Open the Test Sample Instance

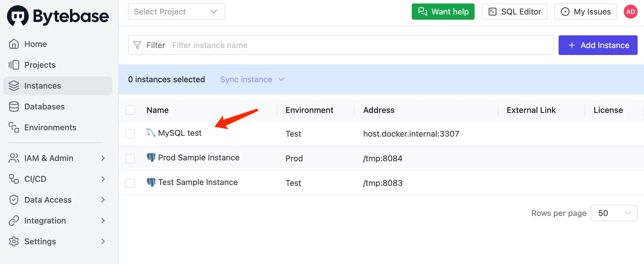click(x=198, y=182)
